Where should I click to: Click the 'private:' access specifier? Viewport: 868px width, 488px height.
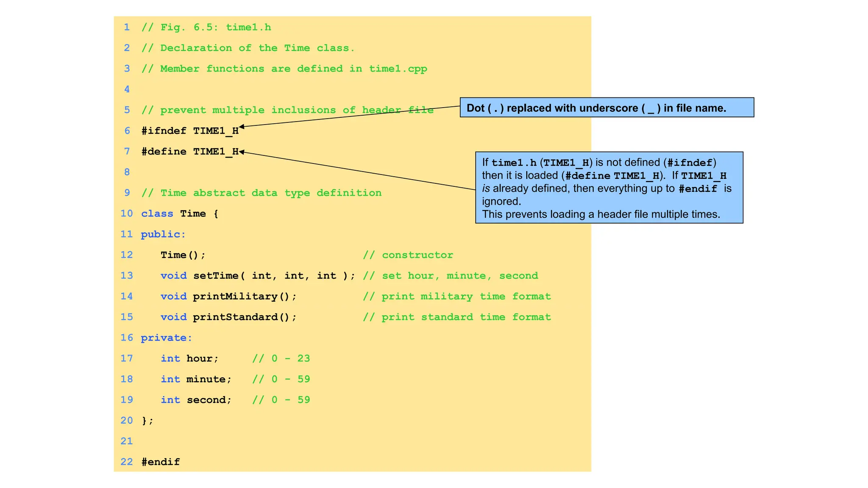click(166, 338)
